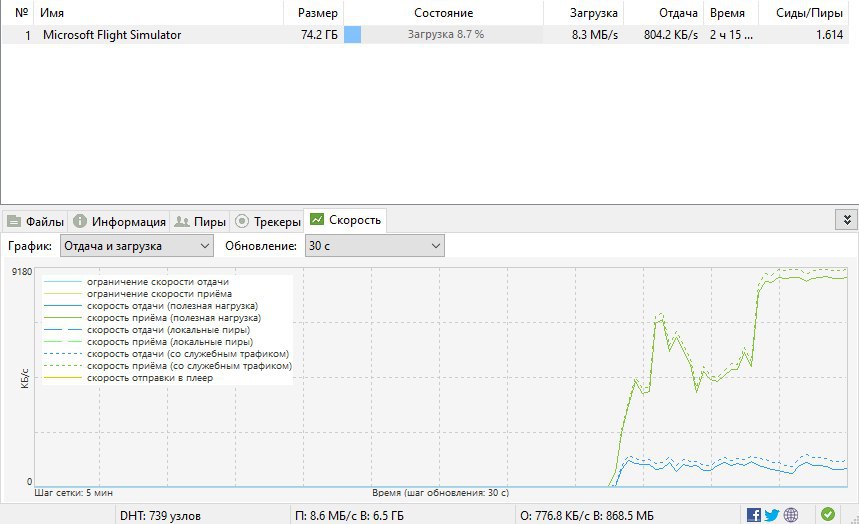
Task: Click legend 'скорость отдачи (полезная нагрузка)'
Action: (x=172, y=306)
